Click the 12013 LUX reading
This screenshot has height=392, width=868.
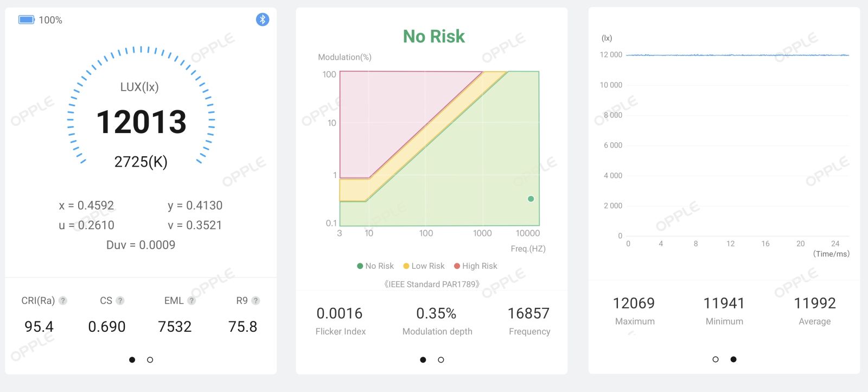point(142,122)
